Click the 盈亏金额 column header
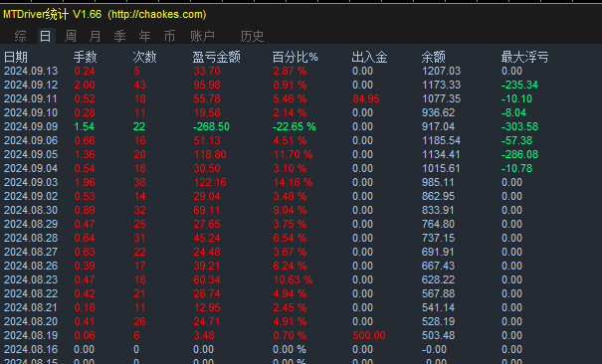 pos(217,57)
